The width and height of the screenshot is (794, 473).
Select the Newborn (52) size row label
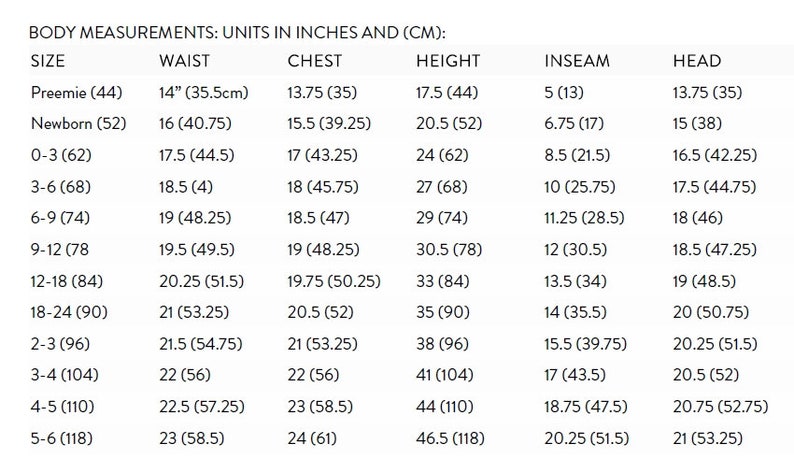78,124
